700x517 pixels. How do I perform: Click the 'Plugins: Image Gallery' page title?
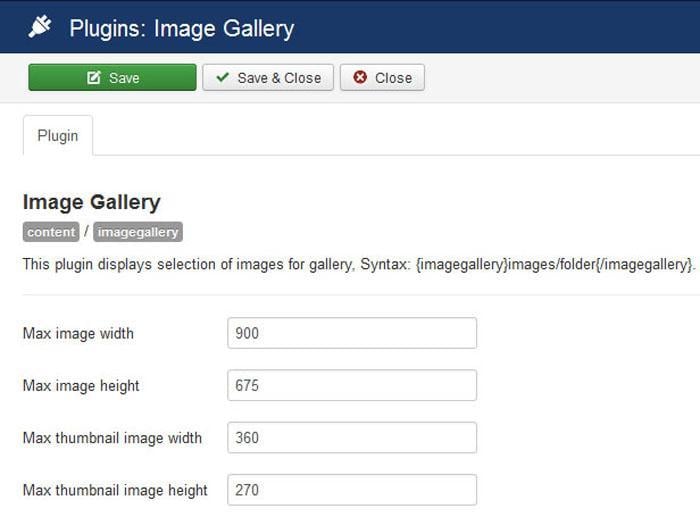click(x=181, y=28)
